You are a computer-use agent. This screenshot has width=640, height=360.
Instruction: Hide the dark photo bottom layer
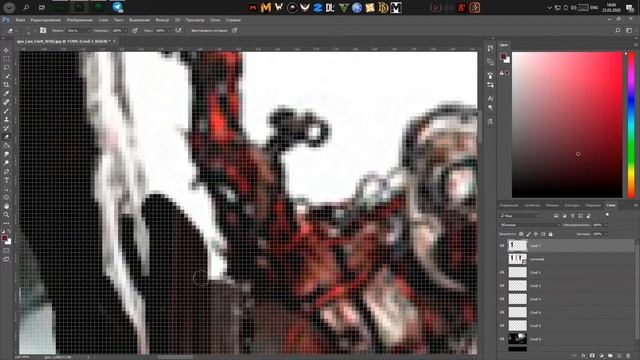coord(502,339)
